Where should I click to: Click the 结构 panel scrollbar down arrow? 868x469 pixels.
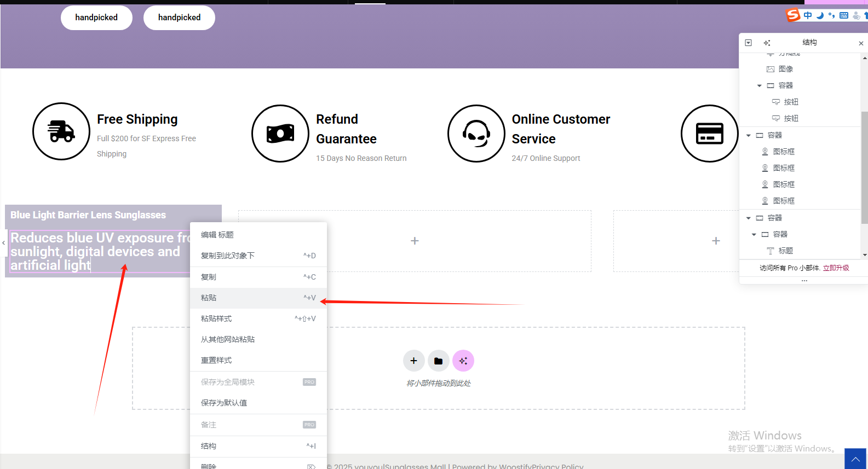point(865,255)
